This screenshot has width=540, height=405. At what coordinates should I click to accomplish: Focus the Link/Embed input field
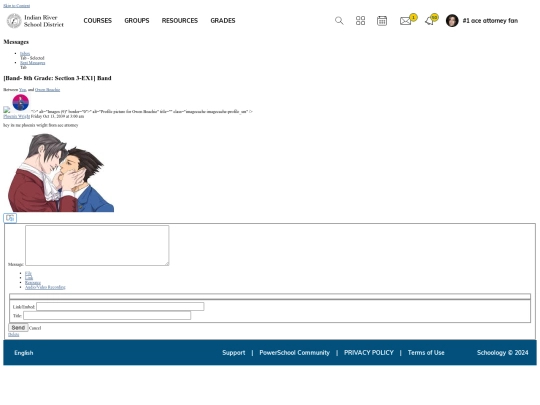pyautogui.click(x=120, y=307)
